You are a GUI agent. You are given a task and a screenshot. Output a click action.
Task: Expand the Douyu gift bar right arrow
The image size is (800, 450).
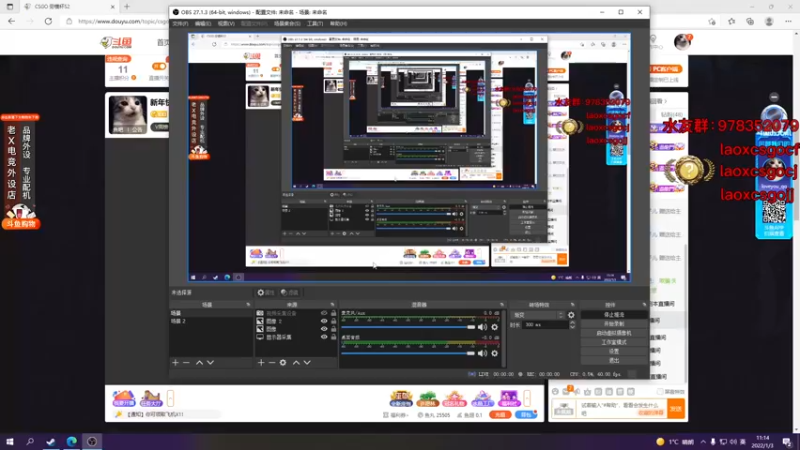tap(527, 398)
